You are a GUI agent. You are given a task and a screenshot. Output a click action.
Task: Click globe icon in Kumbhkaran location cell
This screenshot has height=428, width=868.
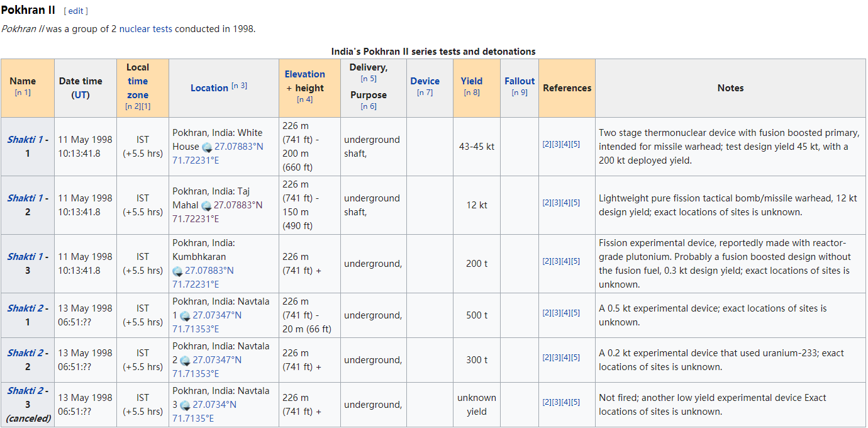coord(178,271)
